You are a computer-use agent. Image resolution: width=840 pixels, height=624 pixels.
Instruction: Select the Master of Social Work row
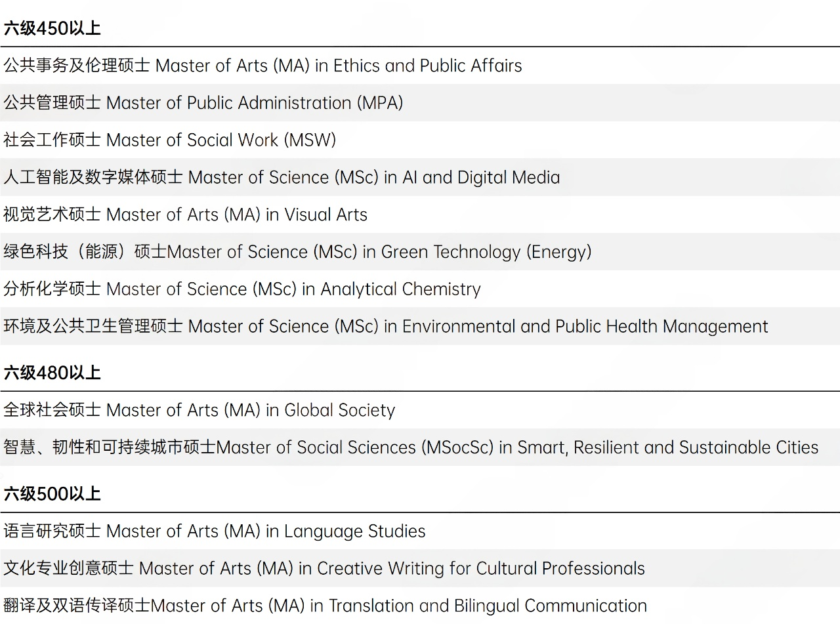[x=169, y=140]
